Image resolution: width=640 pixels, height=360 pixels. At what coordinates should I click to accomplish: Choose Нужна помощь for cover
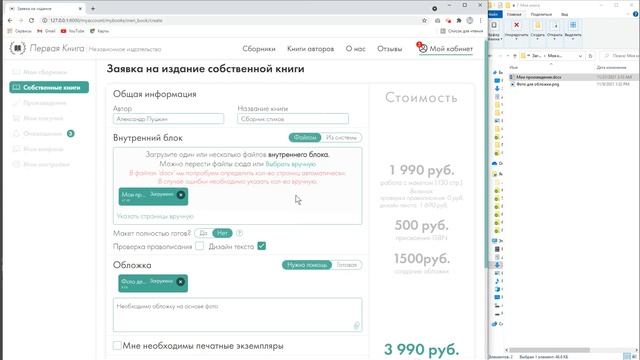[307, 265]
